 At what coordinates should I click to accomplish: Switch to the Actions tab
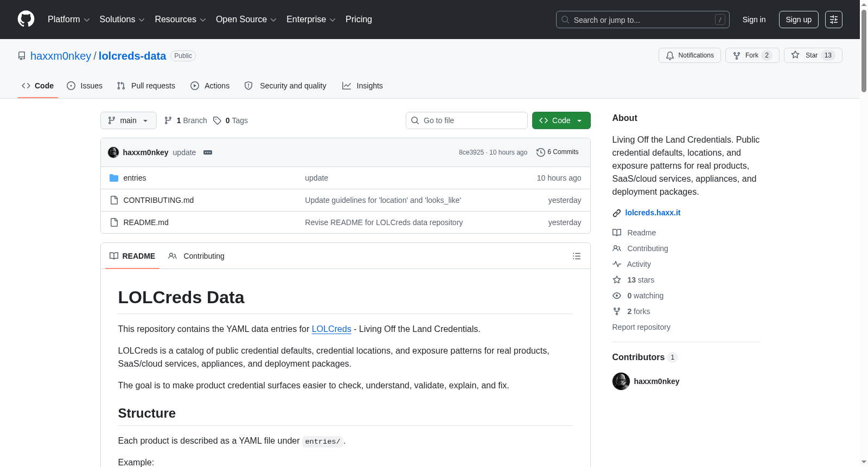pos(210,86)
